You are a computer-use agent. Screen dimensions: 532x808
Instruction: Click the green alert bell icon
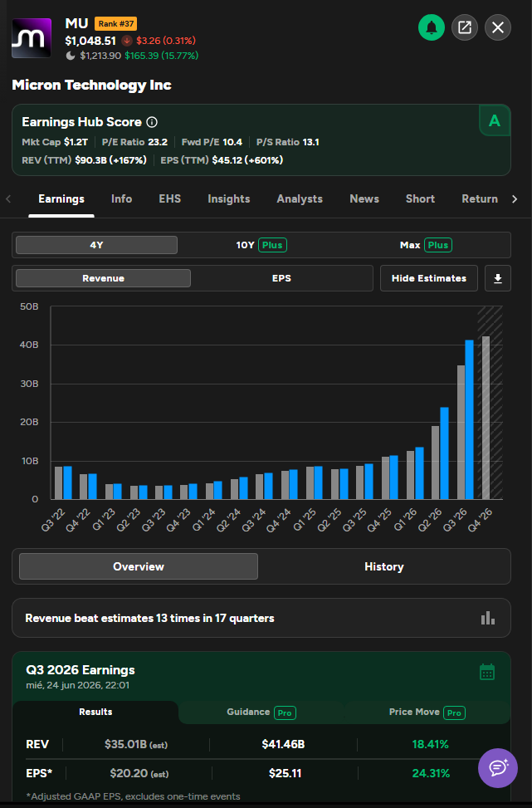coord(431,27)
